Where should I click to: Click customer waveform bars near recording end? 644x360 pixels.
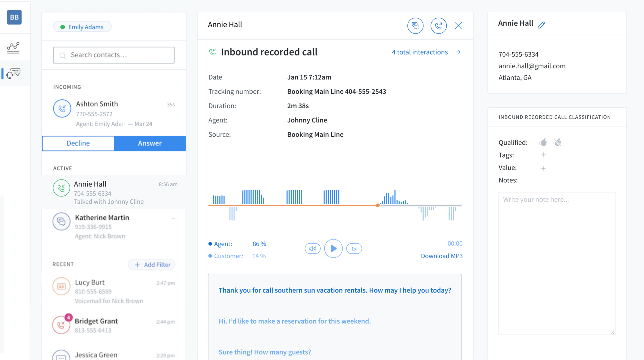pos(452,213)
